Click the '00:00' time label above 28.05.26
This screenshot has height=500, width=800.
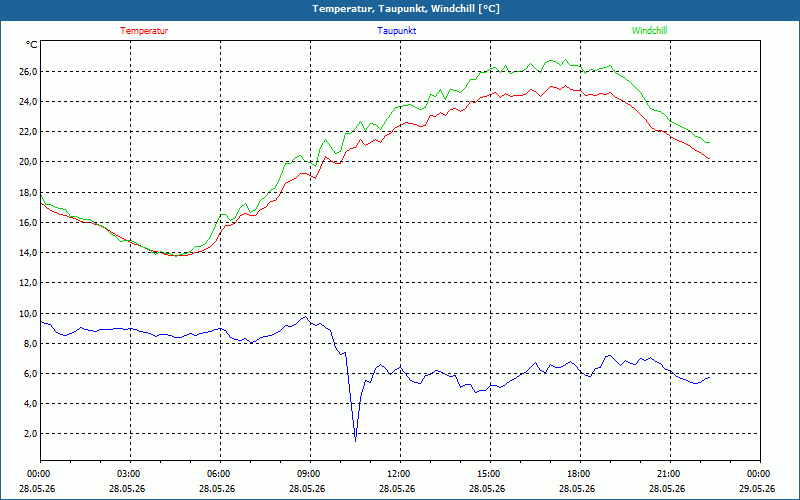tap(37, 474)
